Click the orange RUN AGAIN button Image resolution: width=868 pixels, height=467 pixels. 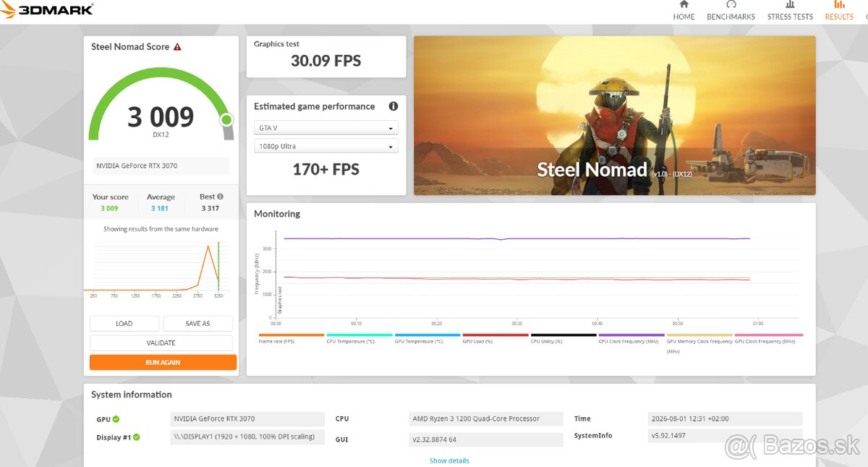coord(163,362)
